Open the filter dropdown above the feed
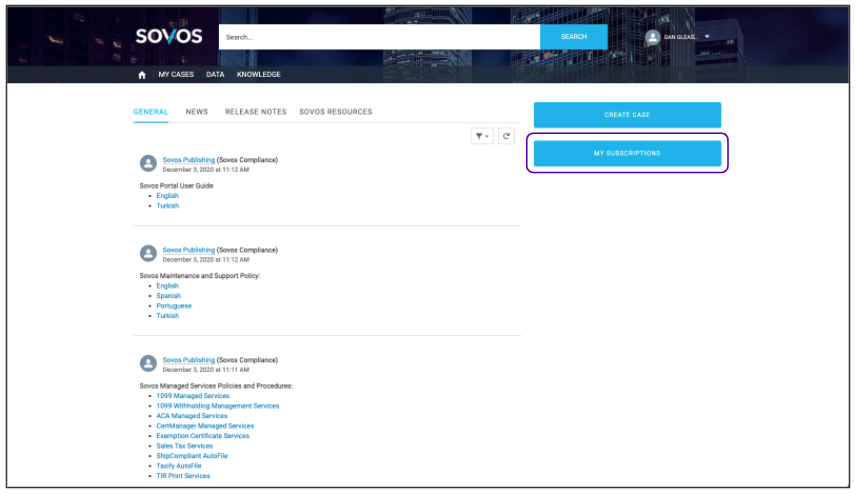 [481, 136]
